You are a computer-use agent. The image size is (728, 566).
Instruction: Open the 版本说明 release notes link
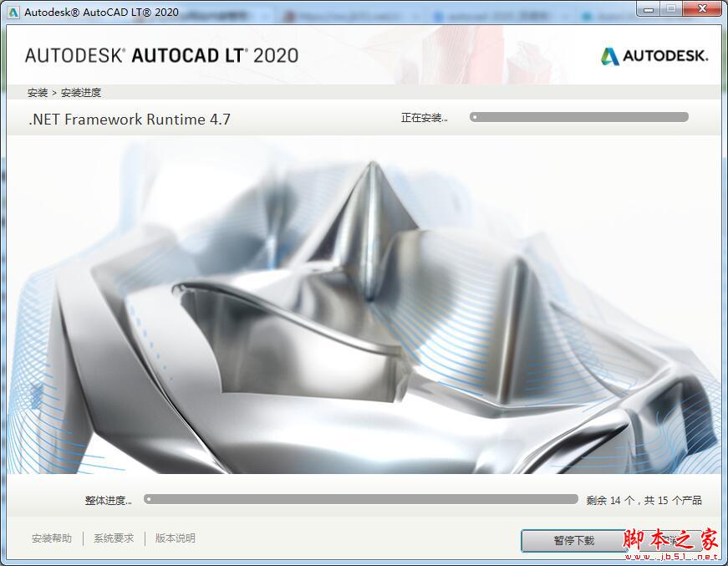coord(176,538)
